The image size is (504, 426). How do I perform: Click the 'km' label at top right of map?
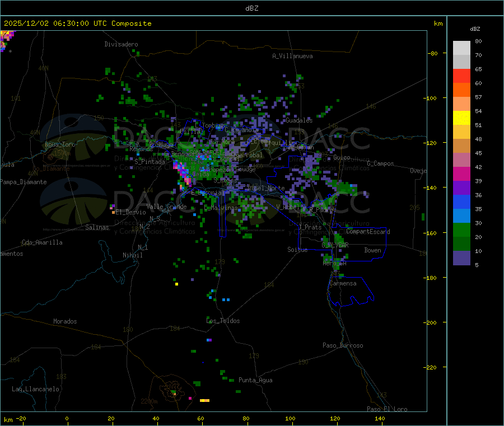[438, 24]
